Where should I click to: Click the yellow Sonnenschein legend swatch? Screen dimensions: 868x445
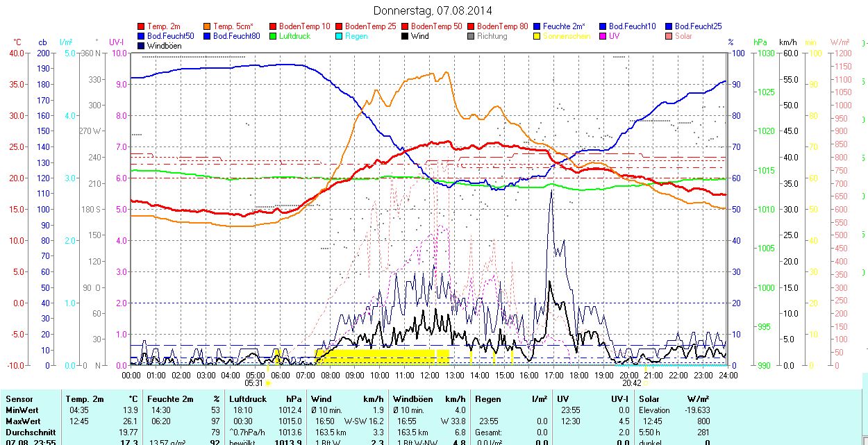point(537,36)
